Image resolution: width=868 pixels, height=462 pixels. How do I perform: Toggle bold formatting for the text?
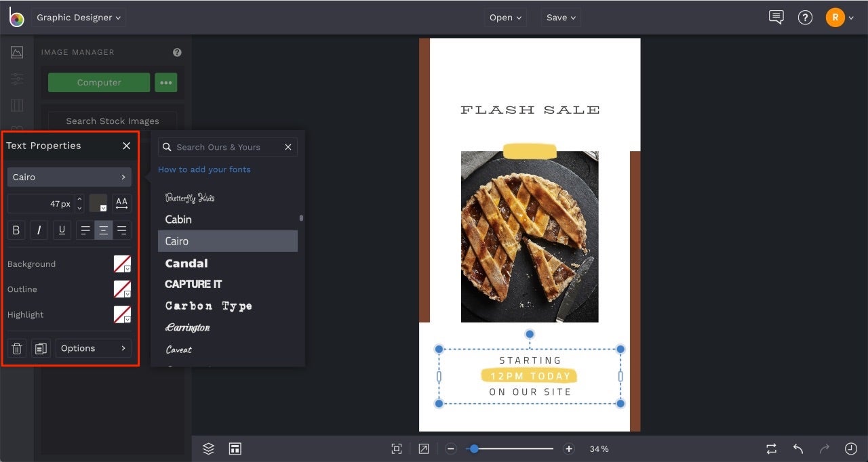(x=16, y=230)
